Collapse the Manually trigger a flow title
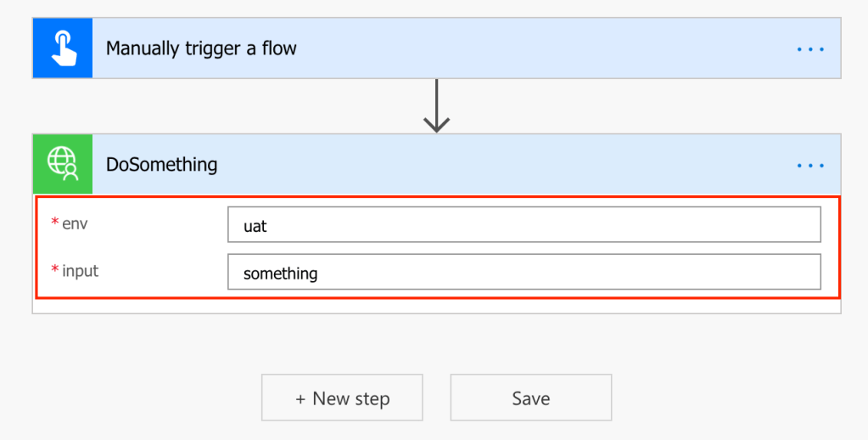Screen dimensions: 868x440 [x=201, y=48]
